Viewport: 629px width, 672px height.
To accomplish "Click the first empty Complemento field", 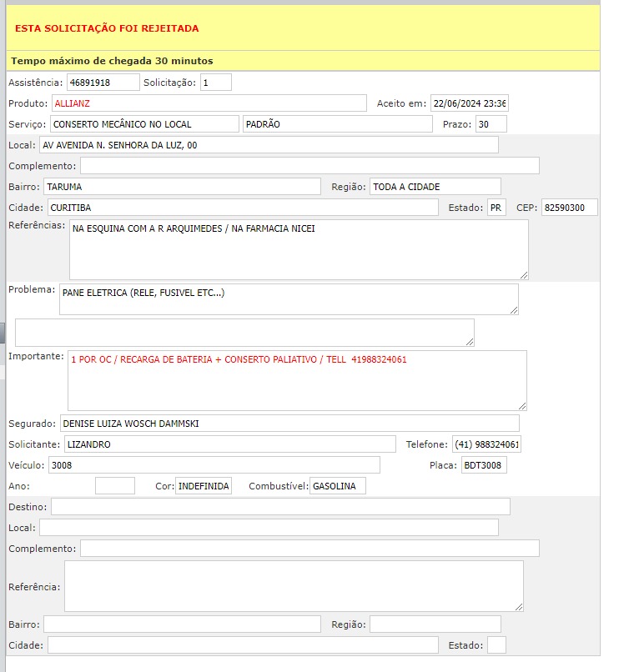I will click(x=309, y=166).
